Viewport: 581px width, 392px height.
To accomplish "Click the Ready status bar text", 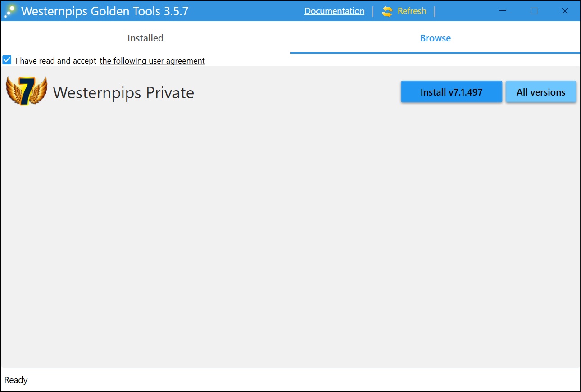I will click(x=16, y=380).
